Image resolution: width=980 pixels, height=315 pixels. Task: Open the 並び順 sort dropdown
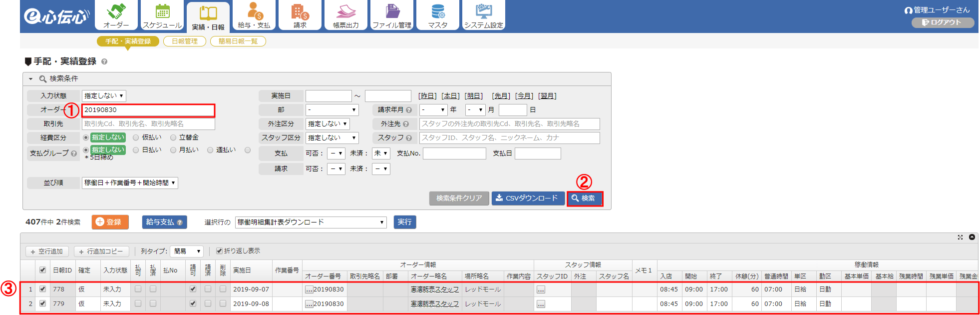[130, 182]
